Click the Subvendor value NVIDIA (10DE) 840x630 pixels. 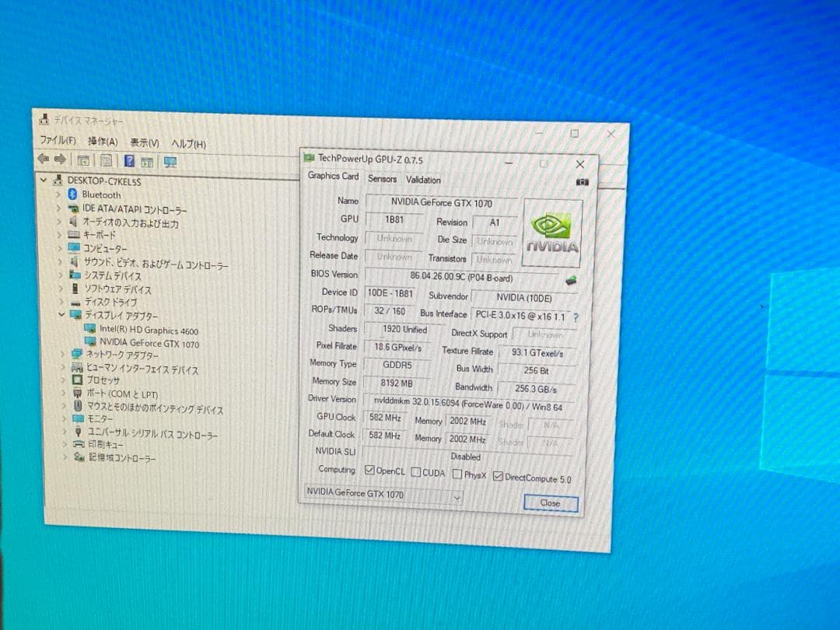[524, 298]
